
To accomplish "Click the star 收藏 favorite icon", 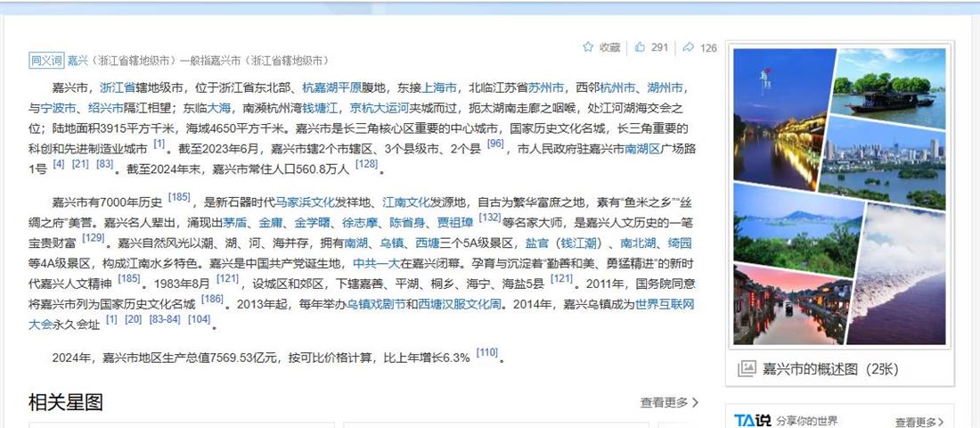I will click(x=588, y=47).
